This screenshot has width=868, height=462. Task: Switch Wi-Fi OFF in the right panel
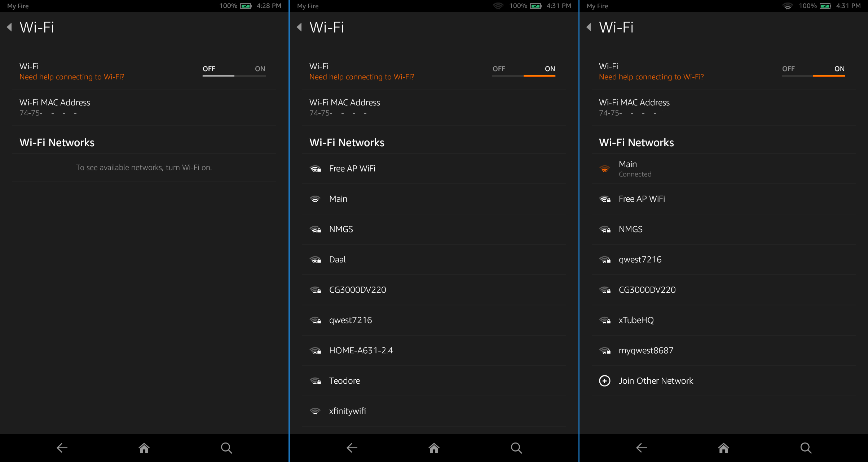(788, 69)
